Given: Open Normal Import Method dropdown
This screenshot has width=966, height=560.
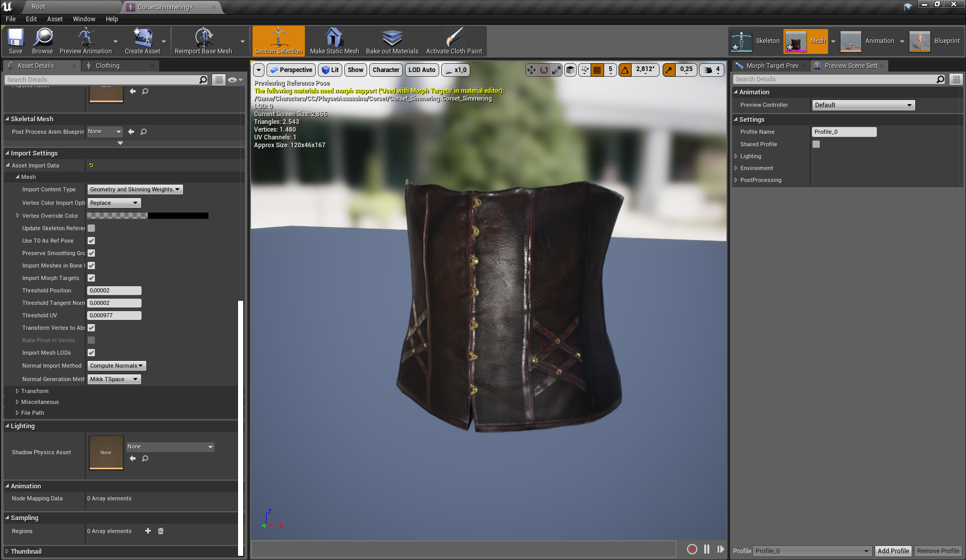Looking at the screenshot, I should point(117,366).
